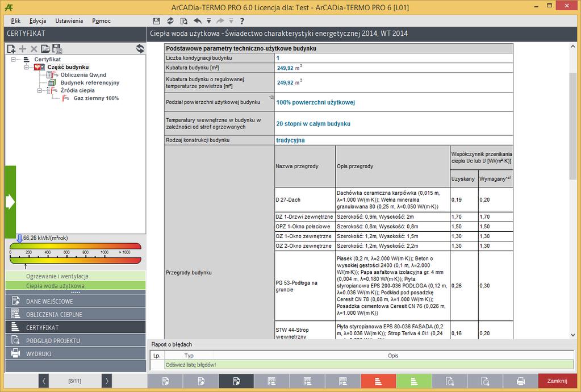Image resolution: width=581 pixels, height=392 pixels.
Task: Click the greyed-out Redo arrow icon
Action: tap(220, 21)
